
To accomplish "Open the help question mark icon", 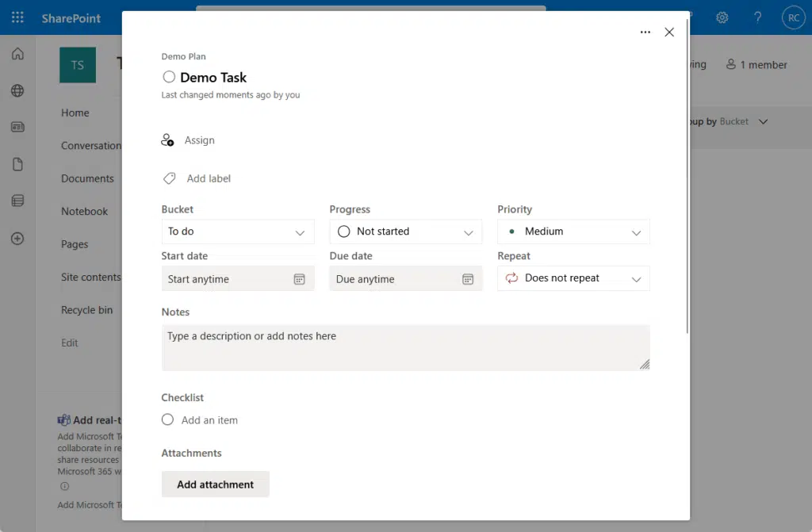I will [757, 17].
